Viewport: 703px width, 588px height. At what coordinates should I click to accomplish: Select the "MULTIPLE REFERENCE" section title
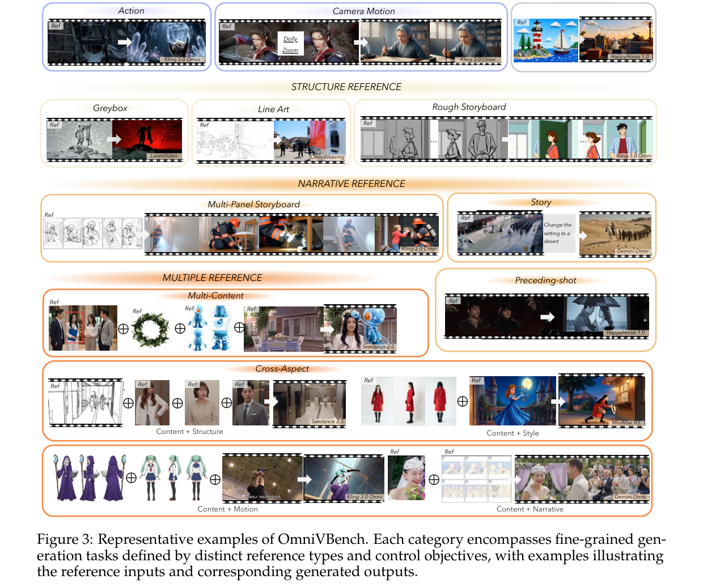[x=213, y=278]
